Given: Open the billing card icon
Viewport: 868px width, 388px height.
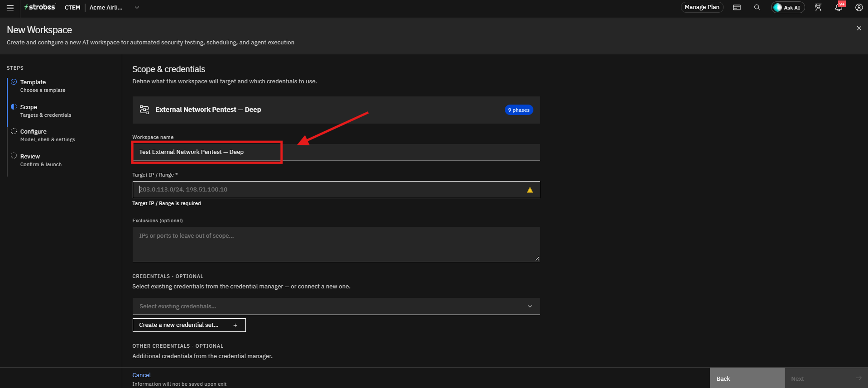Looking at the screenshot, I should click(x=737, y=7).
